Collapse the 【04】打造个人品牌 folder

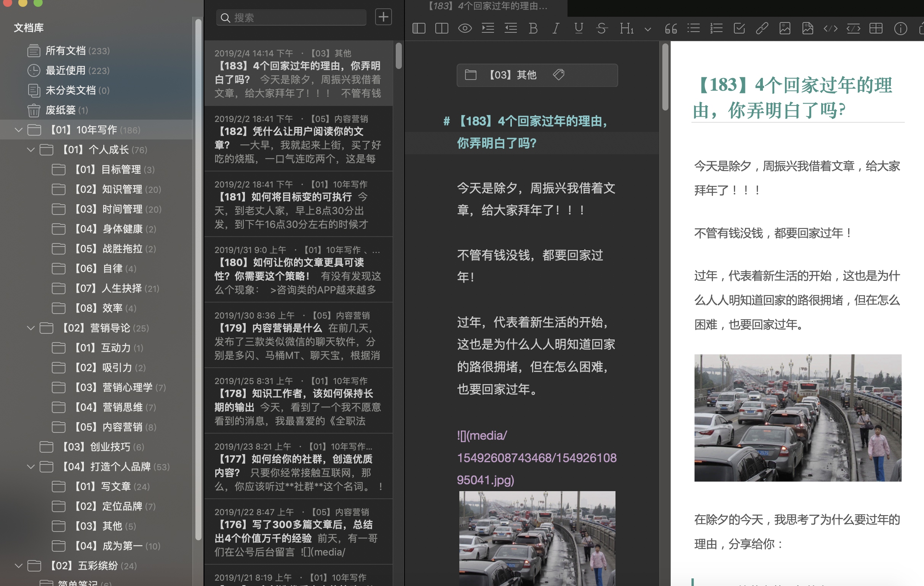(x=31, y=467)
